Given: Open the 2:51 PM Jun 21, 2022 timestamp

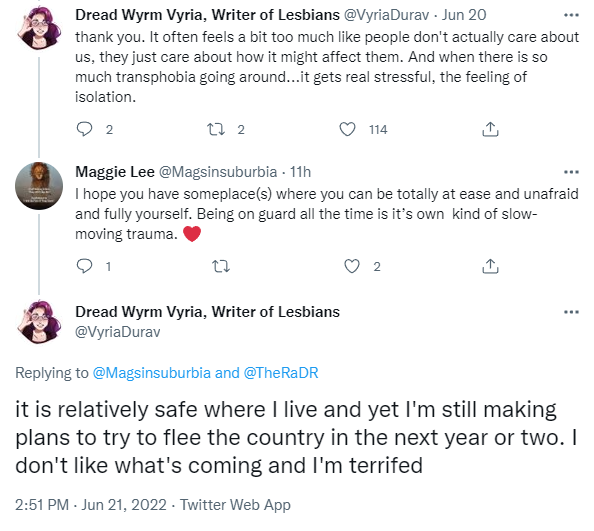Looking at the screenshot, I should coord(91,505).
